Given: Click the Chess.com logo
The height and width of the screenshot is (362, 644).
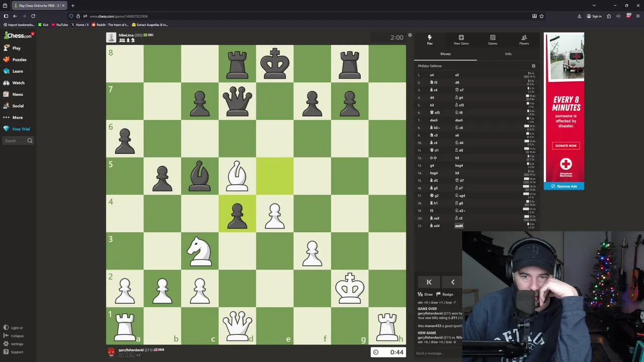Looking at the screenshot, I should tap(18, 36).
